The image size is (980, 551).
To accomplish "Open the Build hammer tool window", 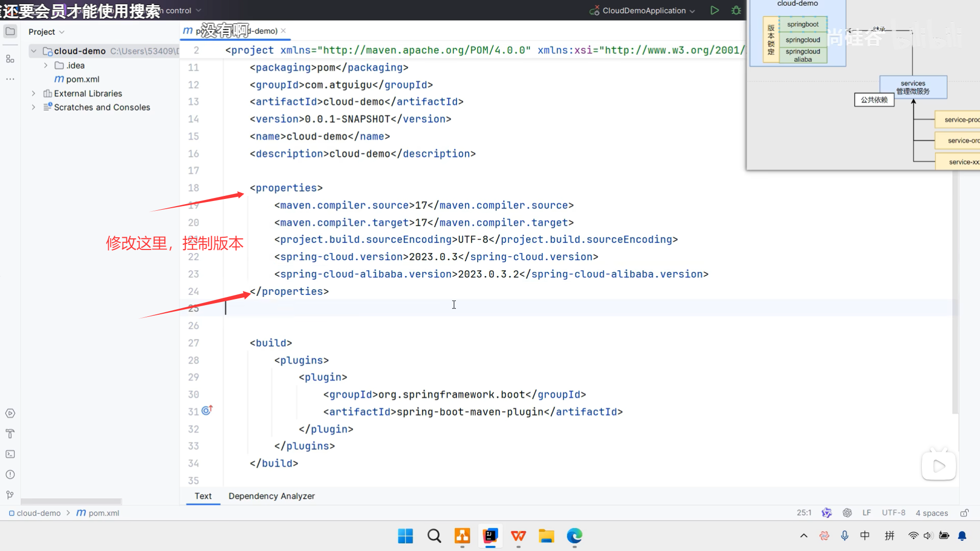I will coord(10,434).
